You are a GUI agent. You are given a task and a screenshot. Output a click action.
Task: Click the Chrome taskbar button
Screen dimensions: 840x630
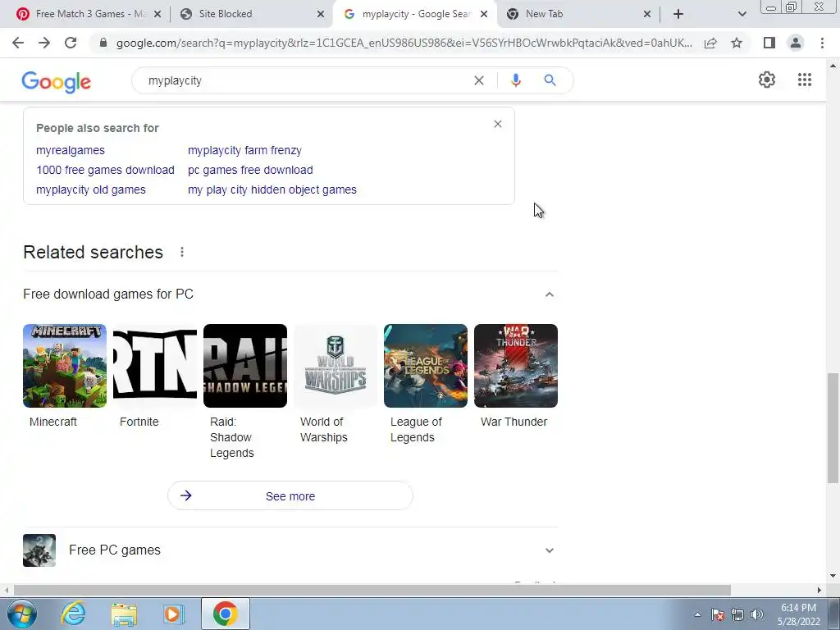(x=226, y=614)
